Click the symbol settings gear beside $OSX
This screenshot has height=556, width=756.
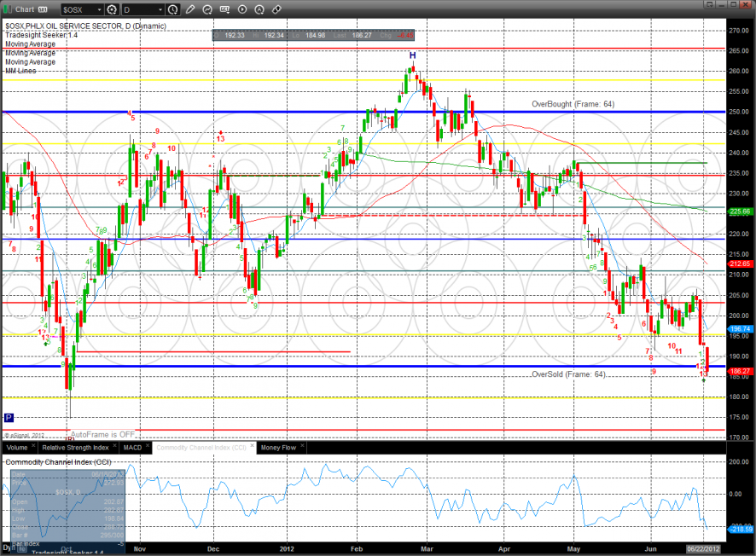coord(113,9)
